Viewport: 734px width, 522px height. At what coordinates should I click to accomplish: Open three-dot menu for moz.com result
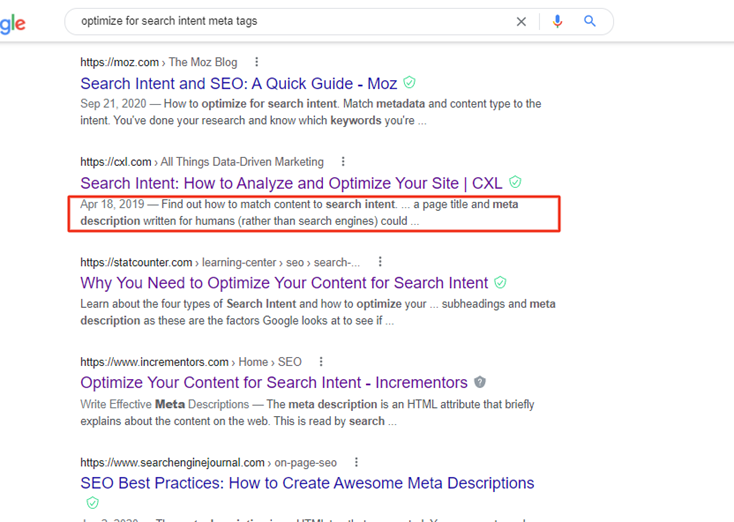point(258,62)
